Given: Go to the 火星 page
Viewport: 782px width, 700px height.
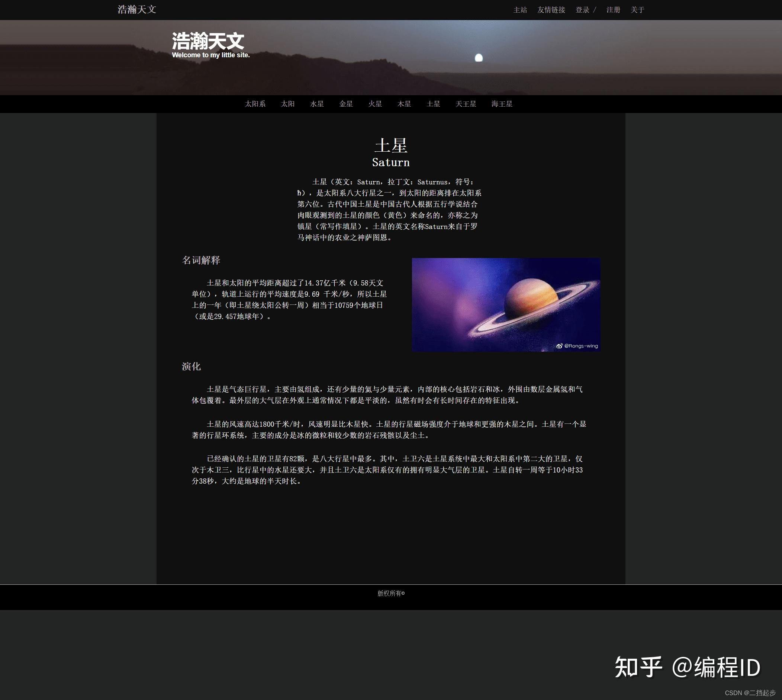Looking at the screenshot, I should click(375, 104).
